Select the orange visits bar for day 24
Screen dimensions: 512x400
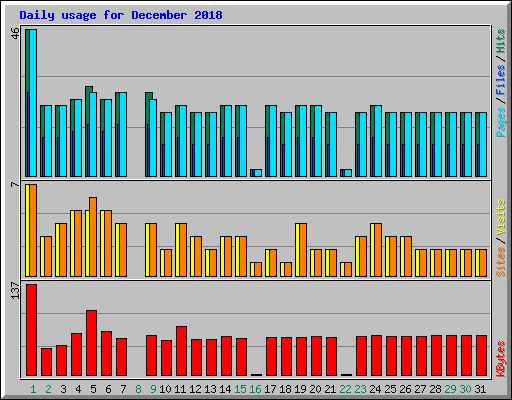378,250
